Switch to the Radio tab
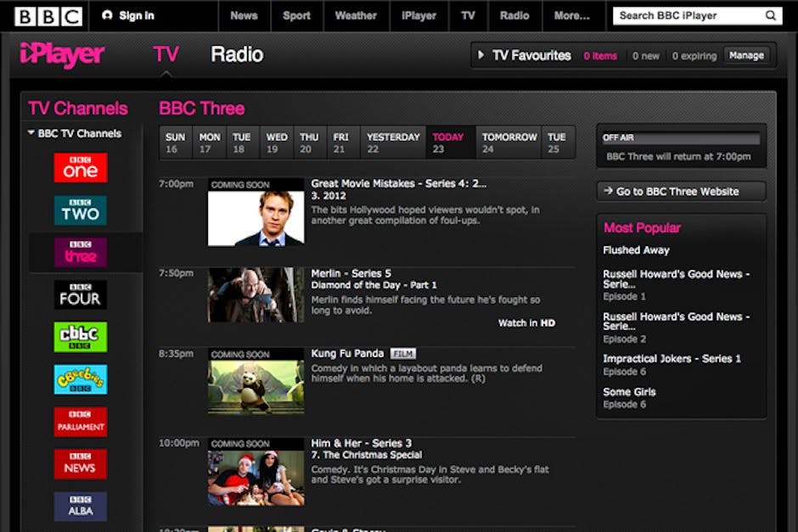The height and width of the screenshot is (532, 798). point(237,55)
